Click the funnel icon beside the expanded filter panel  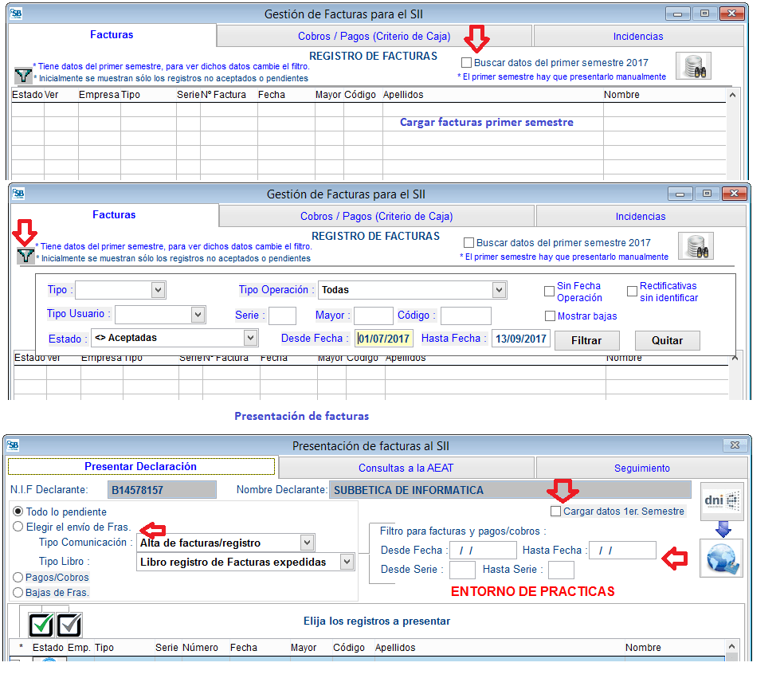(x=25, y=256)
